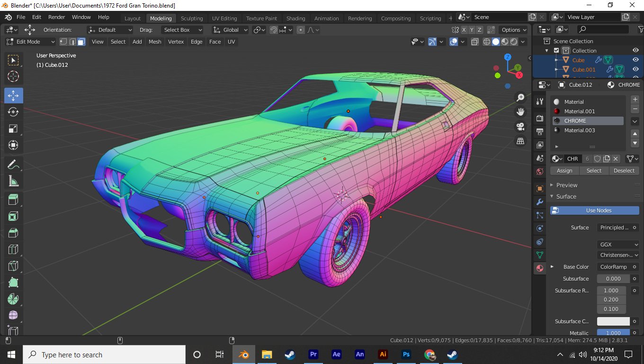This screenshot has width=644, height=364.
Task: Click the Use Nodes button
Action: point(595,210)
